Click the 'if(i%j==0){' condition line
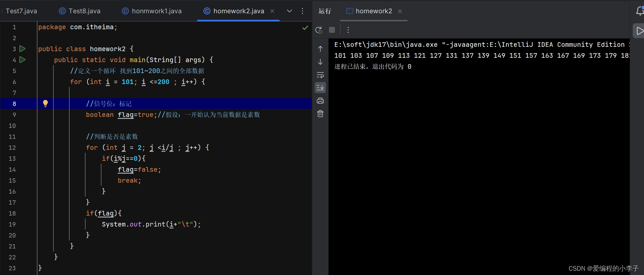Viewport: 644px width, 275px height. point(124,158)
